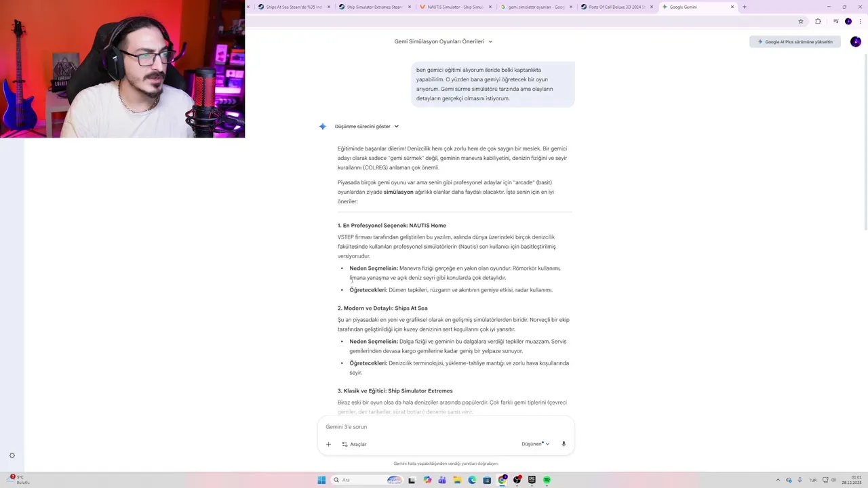Expand 'Düşünme sürecini göster' thinking process

(367, 126)
